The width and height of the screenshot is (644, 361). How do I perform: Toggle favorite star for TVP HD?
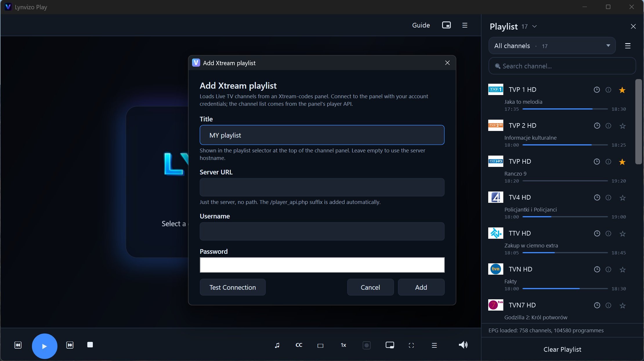point(622,162)
